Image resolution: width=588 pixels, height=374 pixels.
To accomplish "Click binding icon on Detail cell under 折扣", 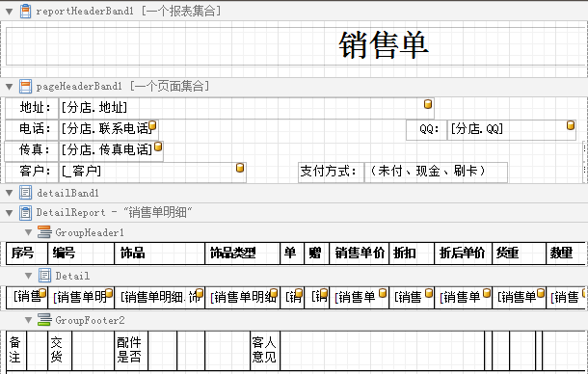I will click(429, 293).
